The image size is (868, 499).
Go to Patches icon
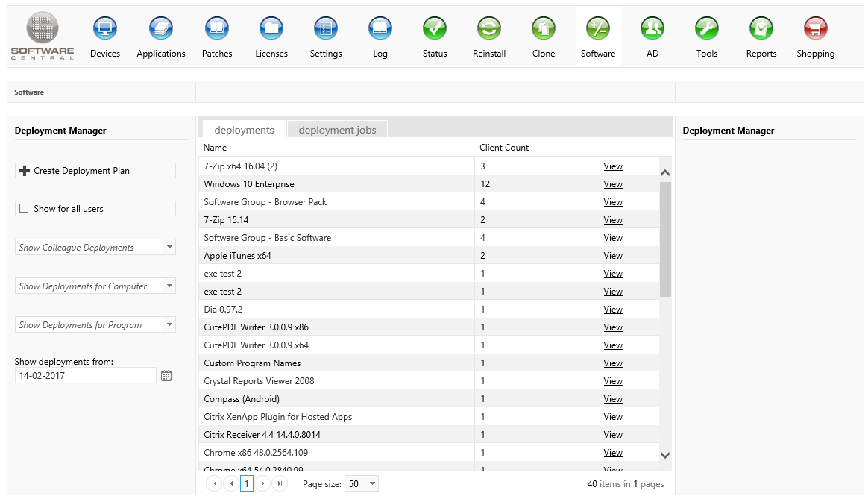click(217, 30)
